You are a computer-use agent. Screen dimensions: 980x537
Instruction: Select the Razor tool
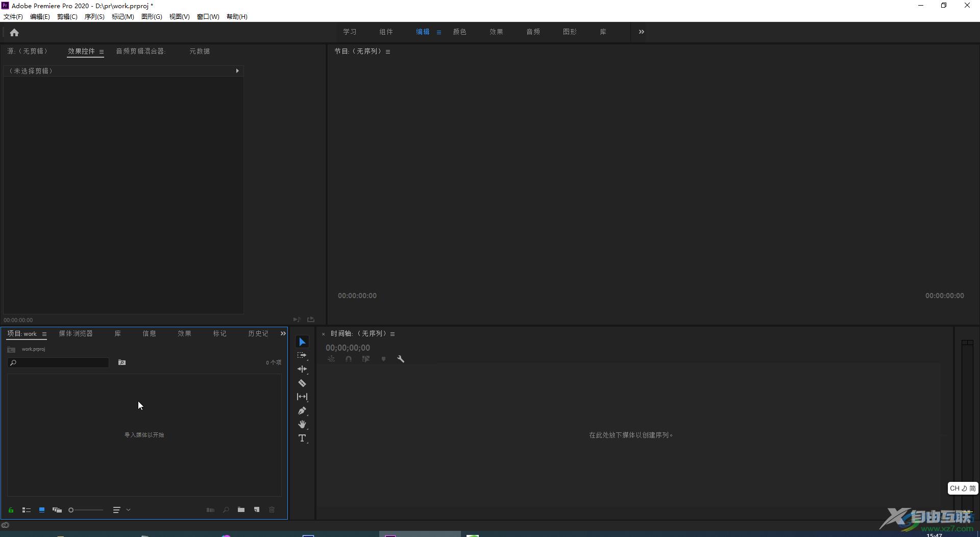coord(302,383)
